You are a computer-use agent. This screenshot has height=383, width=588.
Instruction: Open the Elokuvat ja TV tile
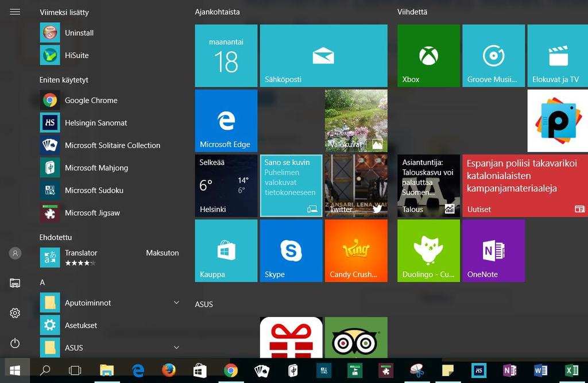pyautogui.click(x=558, y=56)
